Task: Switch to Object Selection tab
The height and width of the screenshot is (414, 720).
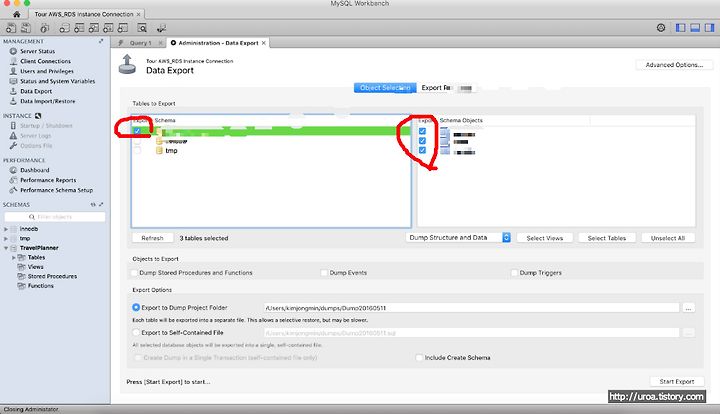Action: 385,88
